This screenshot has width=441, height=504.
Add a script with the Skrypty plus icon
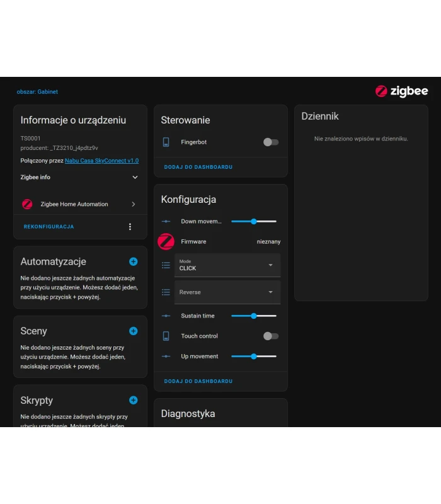coord(134,400)
